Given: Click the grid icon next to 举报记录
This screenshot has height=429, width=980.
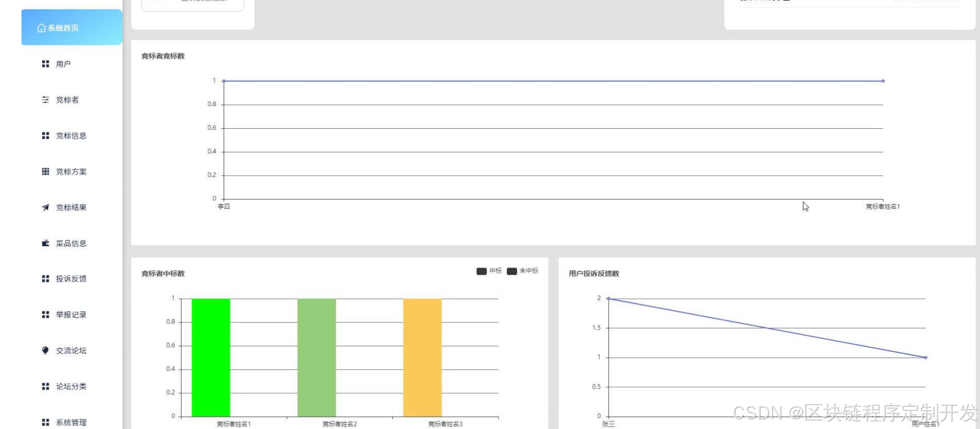Looking at the screenshot, I should (45, 315).
